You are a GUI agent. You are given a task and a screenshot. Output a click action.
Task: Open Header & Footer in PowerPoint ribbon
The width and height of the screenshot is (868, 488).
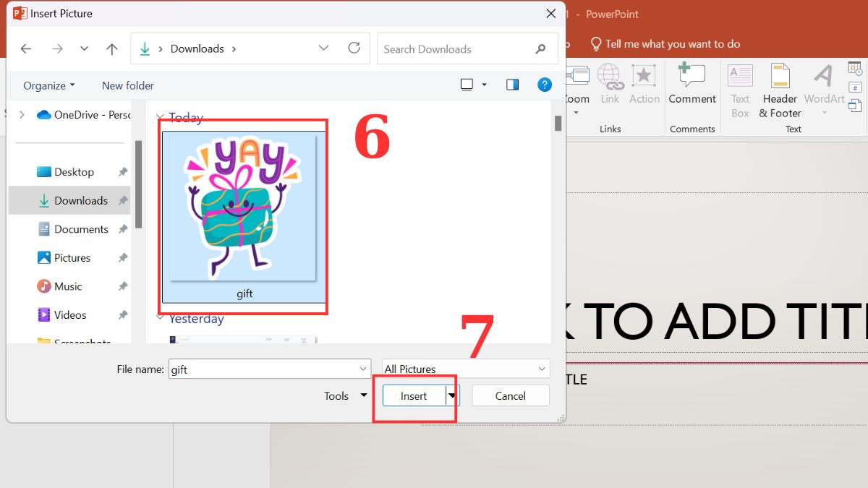pos(780,91)
